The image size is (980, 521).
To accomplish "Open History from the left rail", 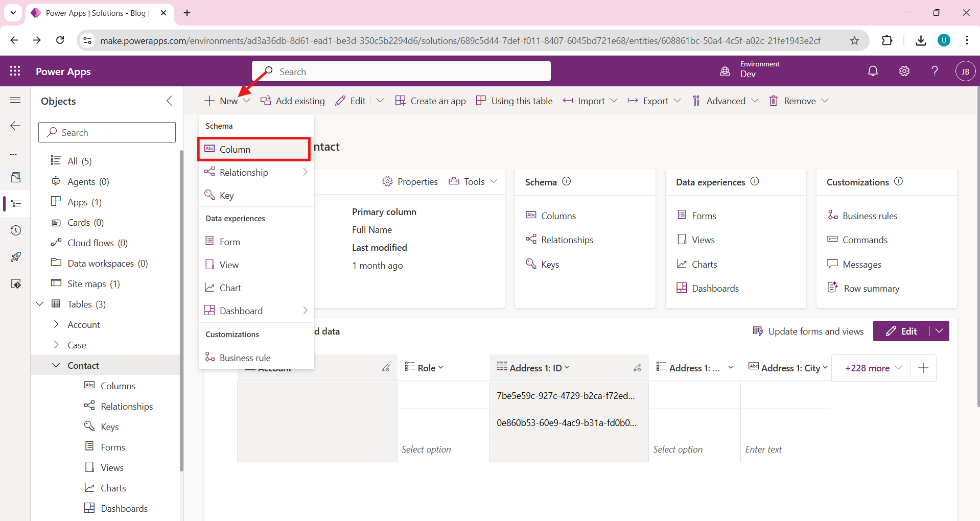I will [x=16, y=230].
